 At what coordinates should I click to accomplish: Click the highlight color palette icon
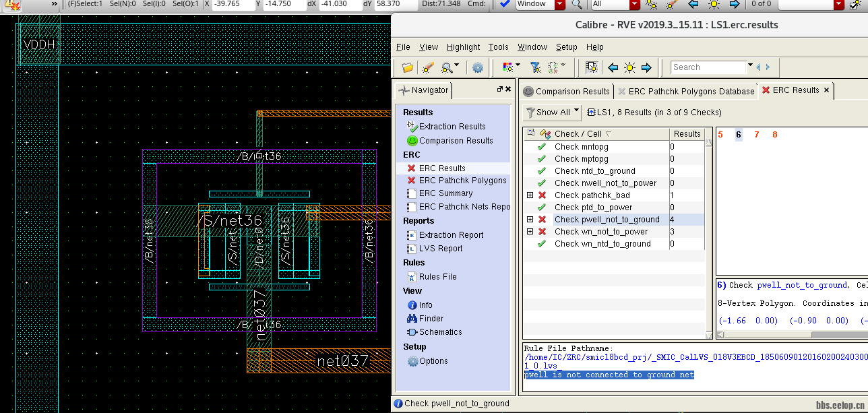click(508, 67)
